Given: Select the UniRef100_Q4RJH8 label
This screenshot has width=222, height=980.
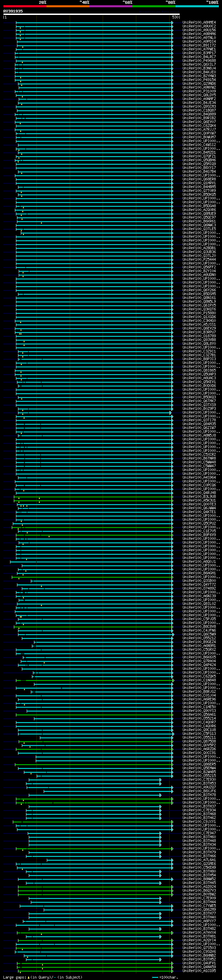Looking at the screenshot, I should point(199,493).
